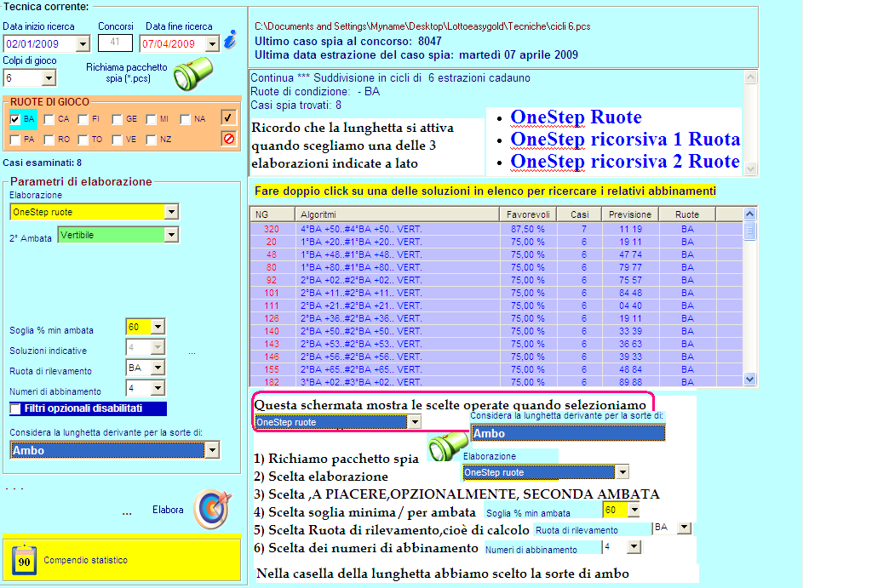872x588 pixels.
Task: Click the OneStep ricorsiva 1 Ruota link
Action: [625, 139]
